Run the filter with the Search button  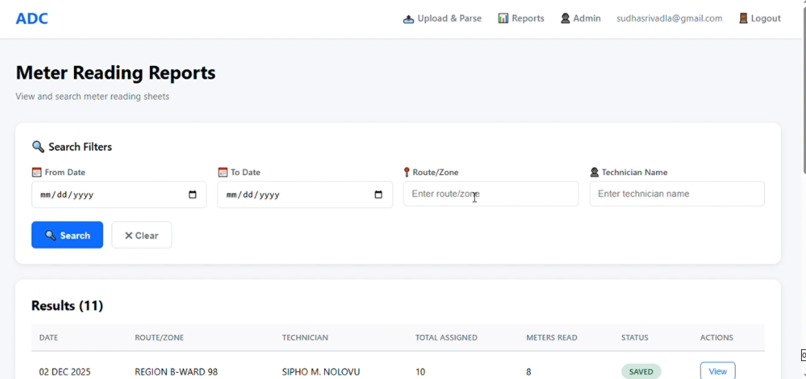coord(67,235)
